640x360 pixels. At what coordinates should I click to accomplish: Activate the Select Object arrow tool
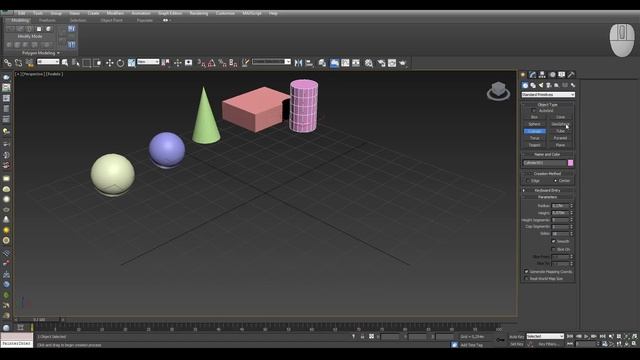point(65,62)
